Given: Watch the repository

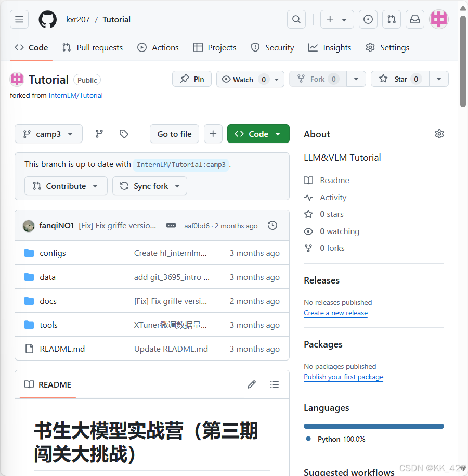Looking at the screenshot, I should click(250, 79).
